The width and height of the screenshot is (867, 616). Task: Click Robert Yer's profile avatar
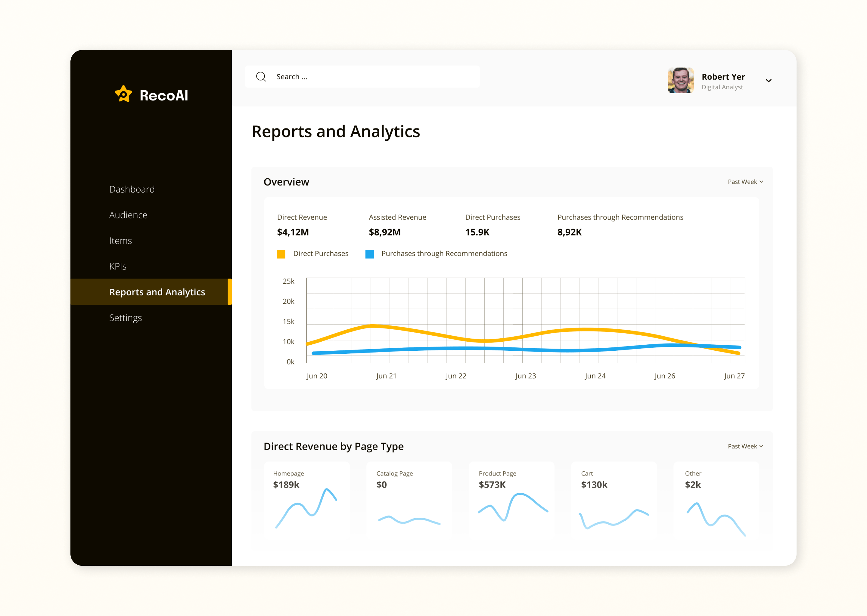click(x=680, y=80)
